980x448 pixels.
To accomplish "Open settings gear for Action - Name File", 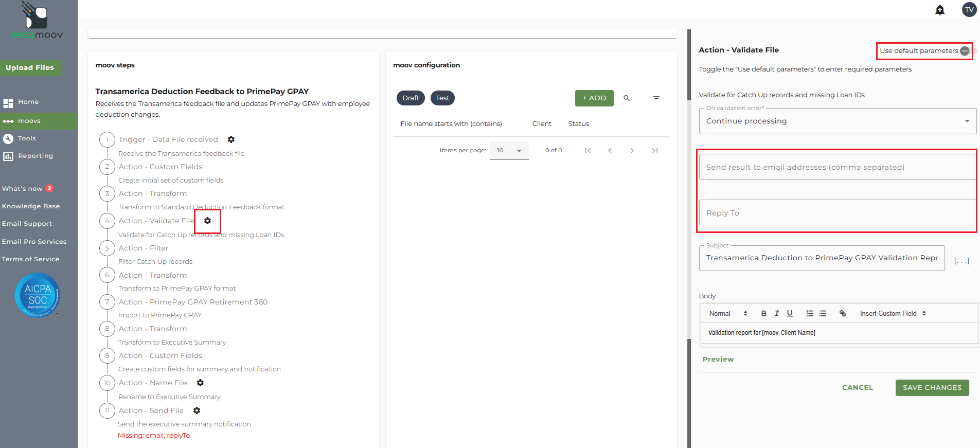I will (x=201, y=383).
